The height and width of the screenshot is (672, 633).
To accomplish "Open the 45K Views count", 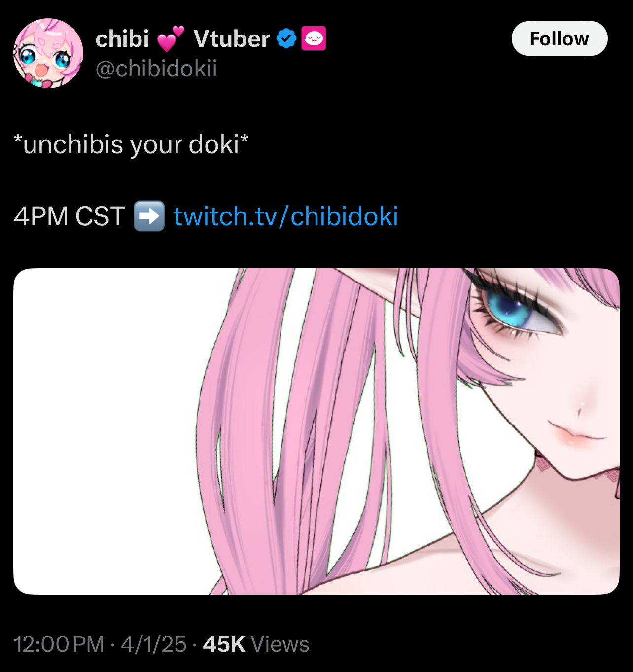I will [256, 644].
